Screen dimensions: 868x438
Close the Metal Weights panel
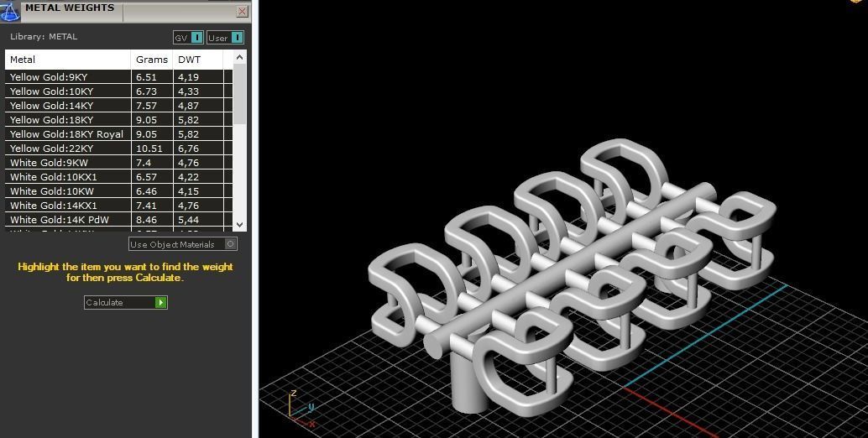click(242, 11)
